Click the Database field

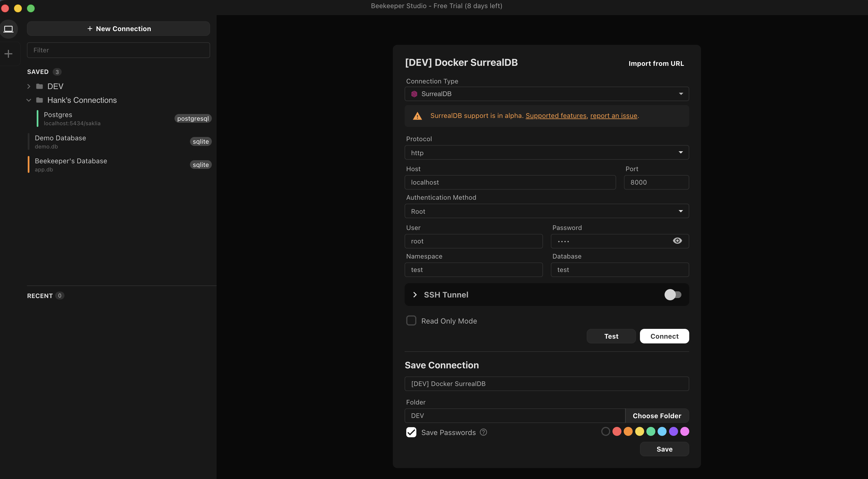click(x=620, y=270)
